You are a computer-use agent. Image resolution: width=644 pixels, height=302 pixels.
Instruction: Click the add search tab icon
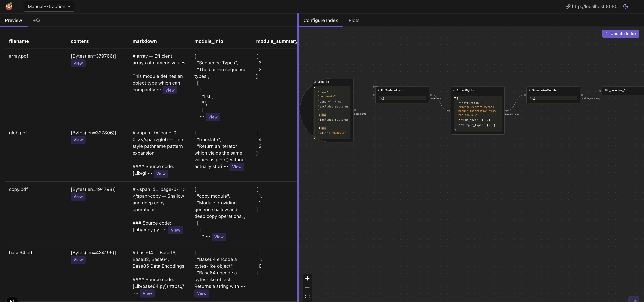(x=37, y=20)
